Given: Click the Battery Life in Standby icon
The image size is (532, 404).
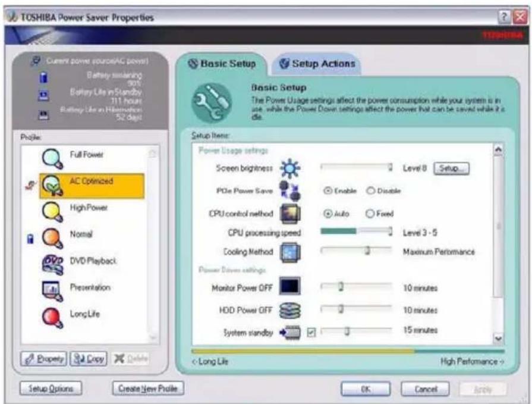Looking at the screenshot, I should (43, 96).
